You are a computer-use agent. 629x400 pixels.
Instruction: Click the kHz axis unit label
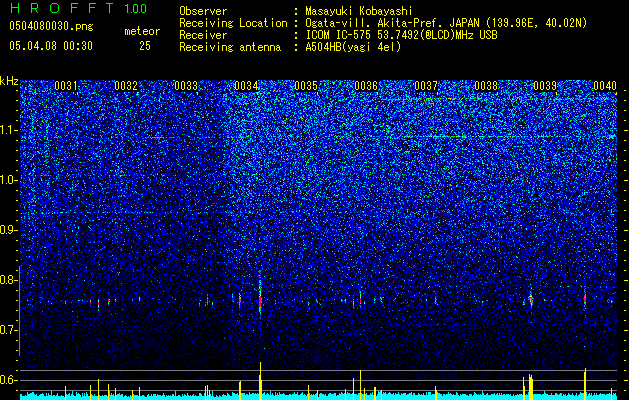click(9, 81)
